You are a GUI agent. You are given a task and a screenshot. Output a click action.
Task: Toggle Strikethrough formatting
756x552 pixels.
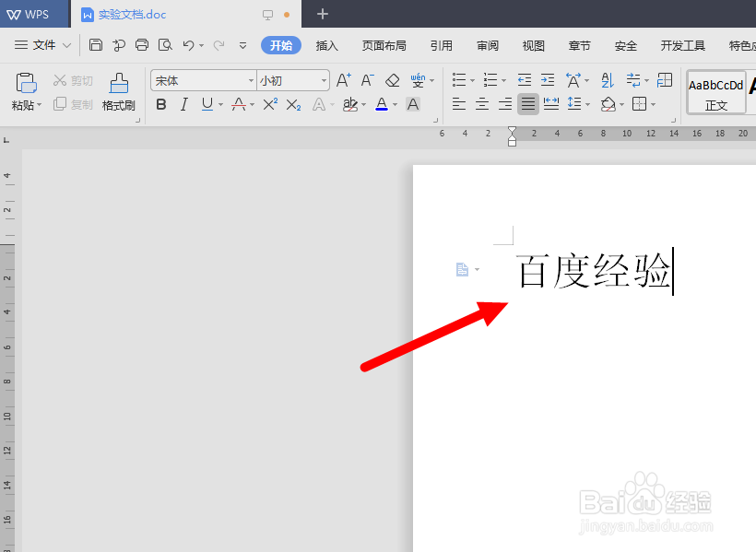pos(239,104)
